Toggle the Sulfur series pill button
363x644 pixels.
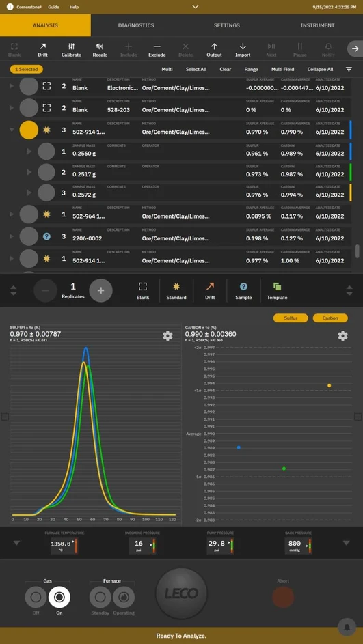[x=291, y=318]
